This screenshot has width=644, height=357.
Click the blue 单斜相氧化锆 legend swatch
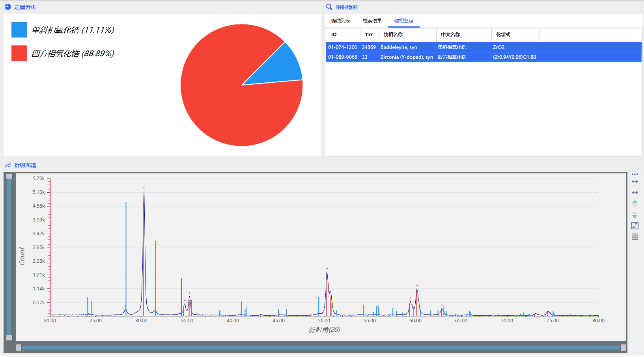coord(19,30)
